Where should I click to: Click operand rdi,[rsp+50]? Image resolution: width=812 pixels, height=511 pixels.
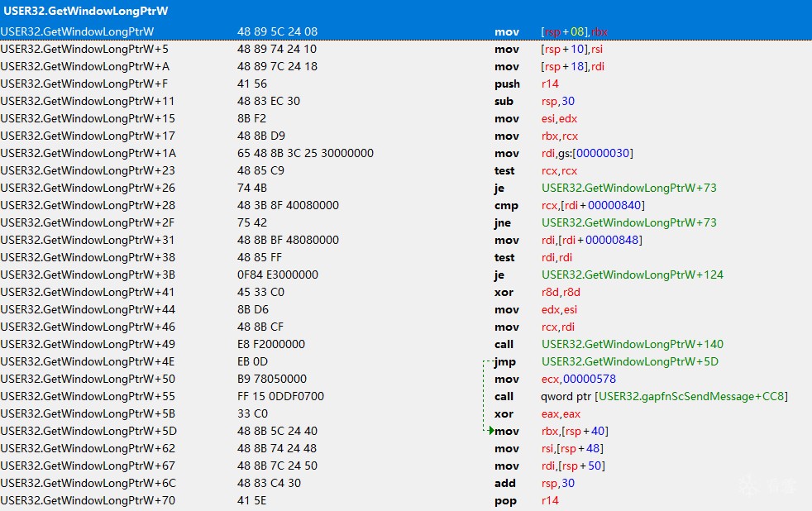[x=573, y=466]
